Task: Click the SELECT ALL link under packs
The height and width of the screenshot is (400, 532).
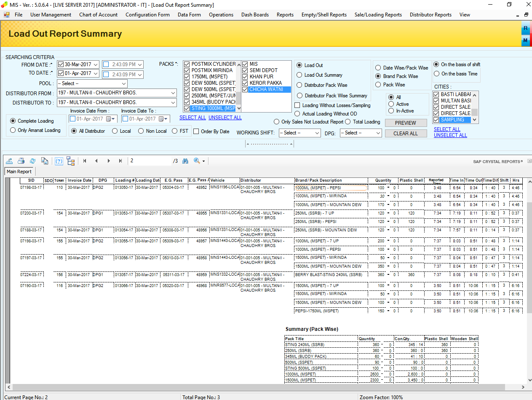Action: point(192,118)
